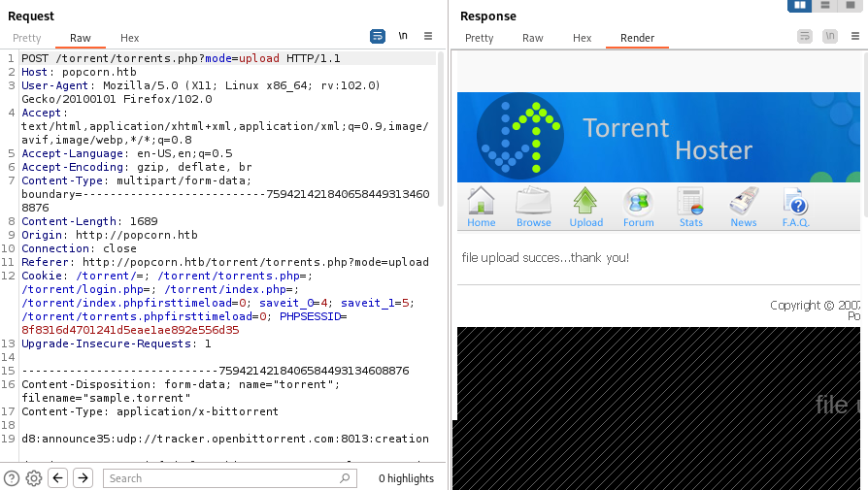868x490 pixels.
Task: Go to next search match arrow
Action: point(83,478)
